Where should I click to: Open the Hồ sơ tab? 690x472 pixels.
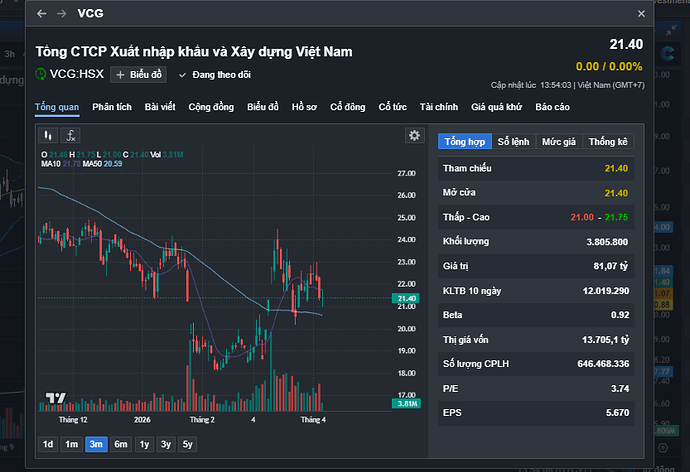(x=304, y=107)
